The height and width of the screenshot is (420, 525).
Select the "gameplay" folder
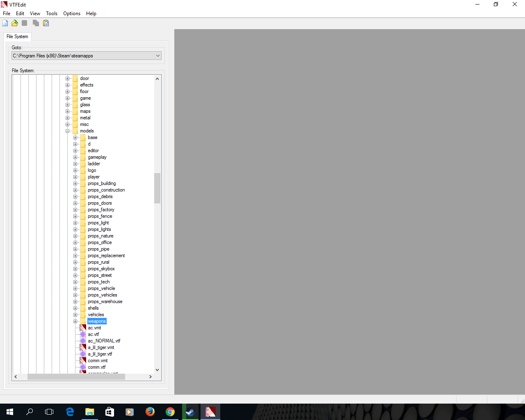(97, 157)
